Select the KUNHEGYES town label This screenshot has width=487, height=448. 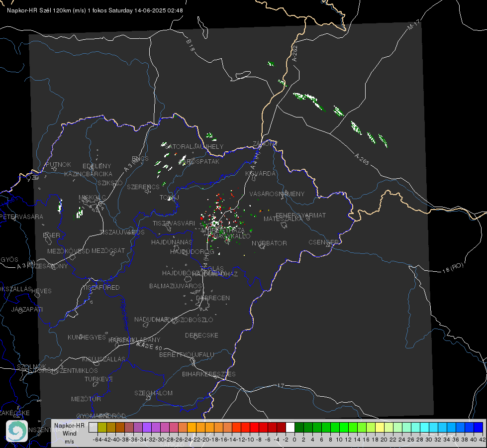87,337
